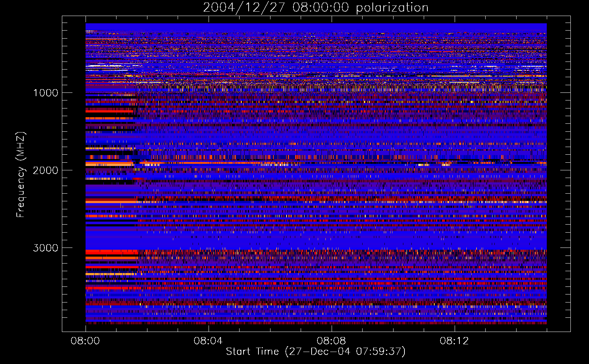Click the plot title "2004/12/27 08:00:00 polarization"

click(316, 8)
